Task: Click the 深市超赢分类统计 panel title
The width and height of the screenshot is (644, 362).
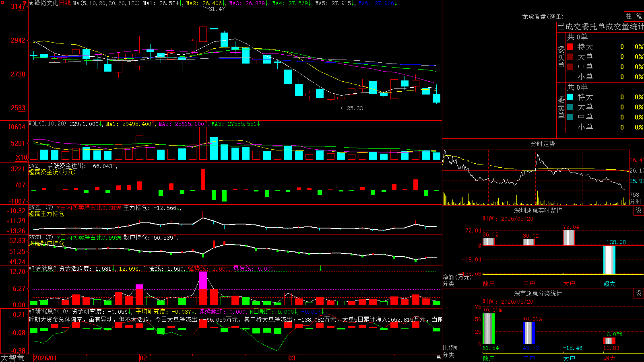Action: click(538, 293)
